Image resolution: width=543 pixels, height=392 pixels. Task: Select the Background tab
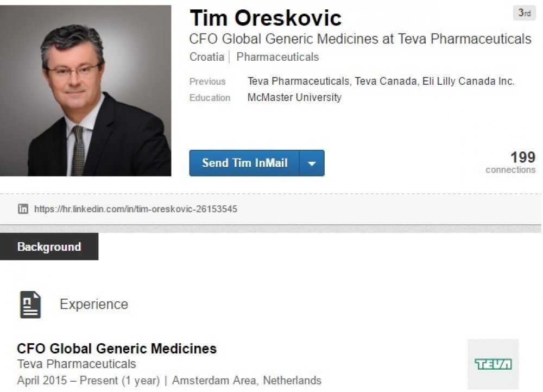pos(49,246)
